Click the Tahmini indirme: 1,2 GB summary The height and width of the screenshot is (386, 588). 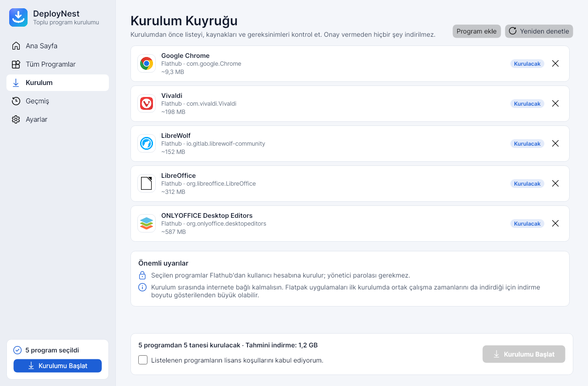[282, 345]
